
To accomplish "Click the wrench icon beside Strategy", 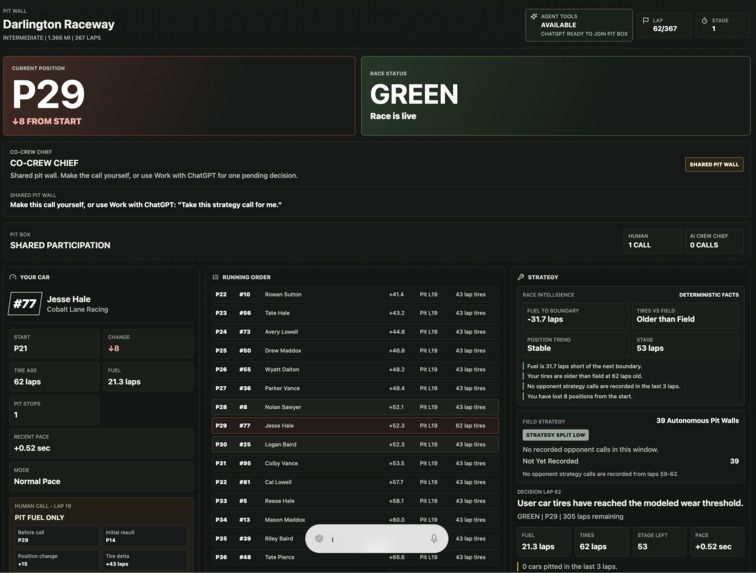I will (521, 277).
